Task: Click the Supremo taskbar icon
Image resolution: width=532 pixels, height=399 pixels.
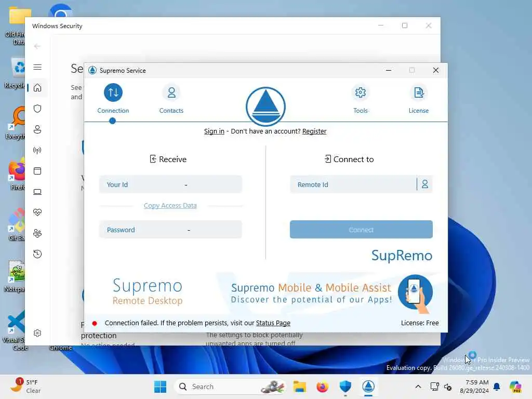Action: [x=368, y=387]
